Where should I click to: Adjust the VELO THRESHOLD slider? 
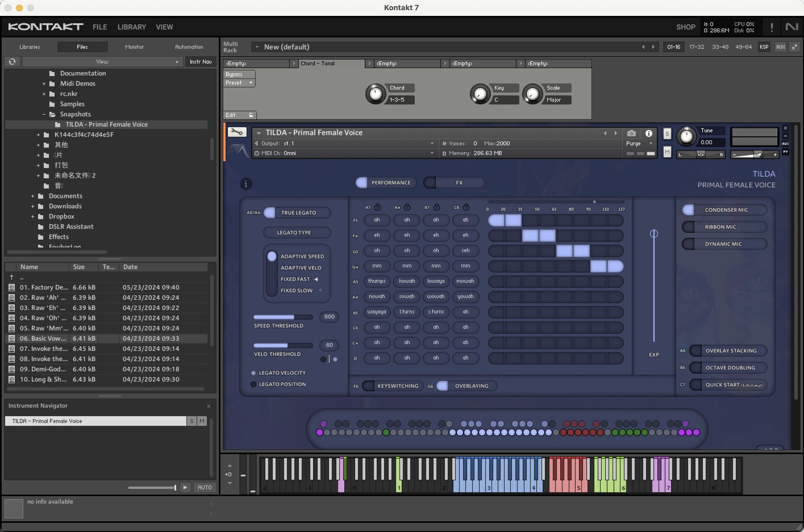click(x=283, y=345)
